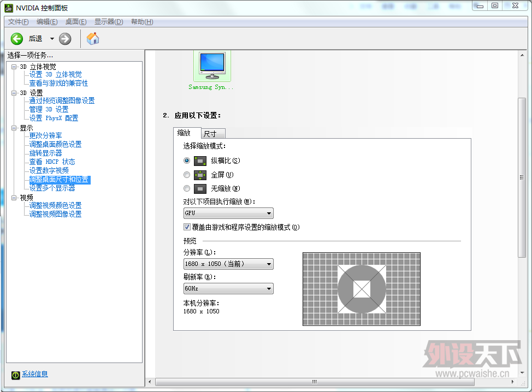Screen dimensions: 532x392
Task: Collapse the 视频 tree node
Action: [14, 198]
